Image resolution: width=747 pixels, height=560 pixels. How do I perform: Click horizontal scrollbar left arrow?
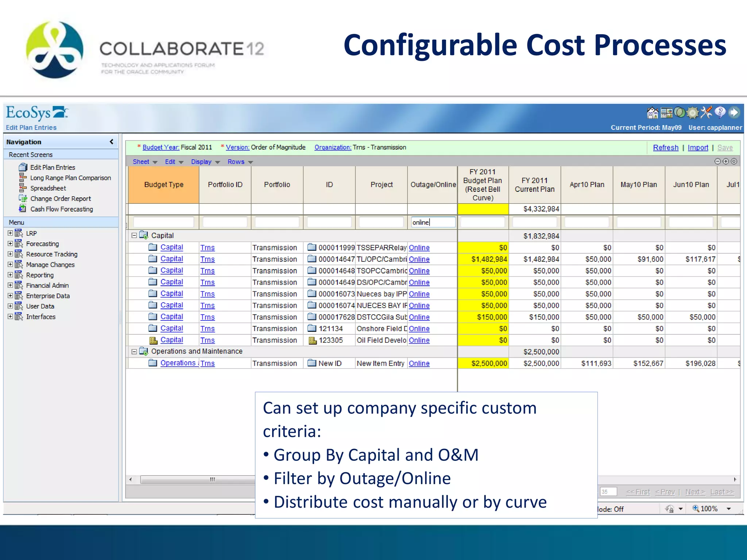(x=131, y=479)
